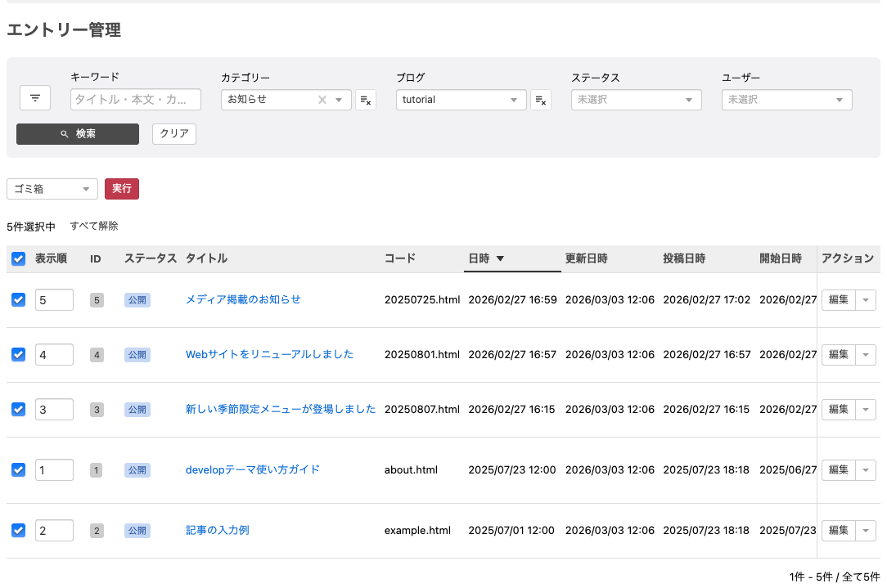Open action arrow for メディア掲載のお知らせ row
887x588 pixels.
coord(866,300)
